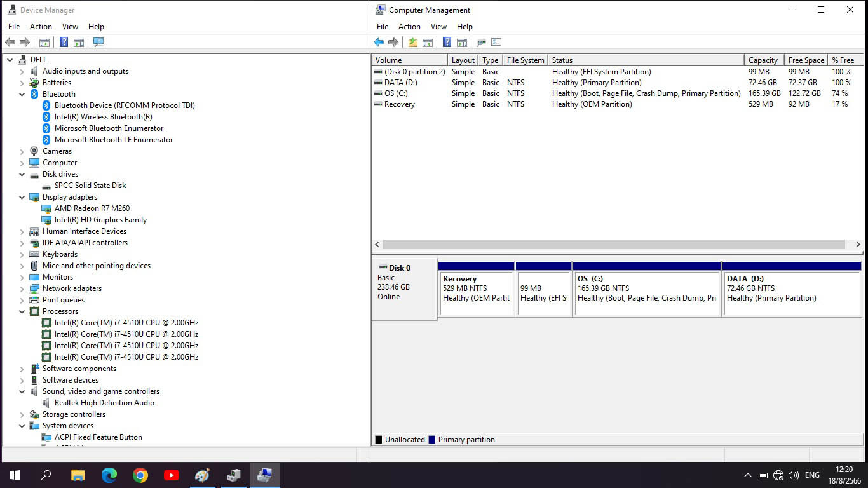Viewport: 868px width, 488px height.
Task: Click the Volume column header
Action: (410, 60)
